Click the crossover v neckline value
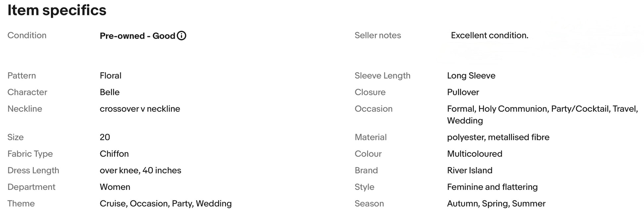The width and height of the screenshot is (644, 218). (x=140, y=109)
